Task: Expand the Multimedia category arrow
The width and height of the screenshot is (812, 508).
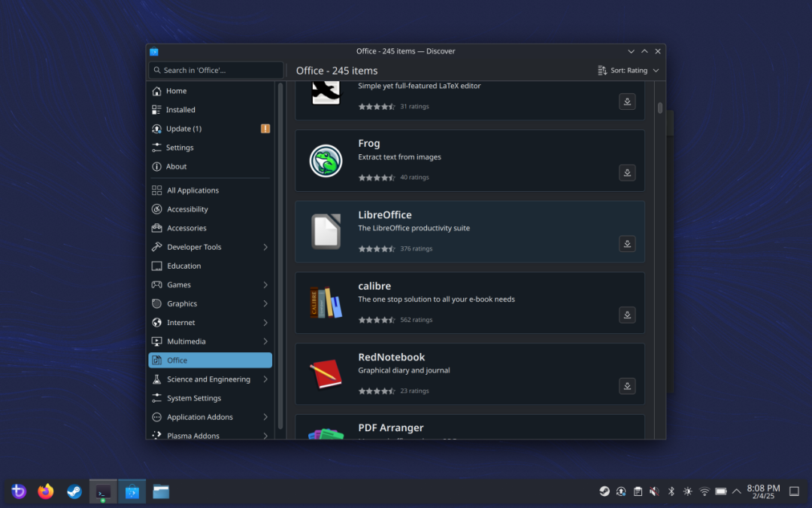Action: tap(265, 341)
